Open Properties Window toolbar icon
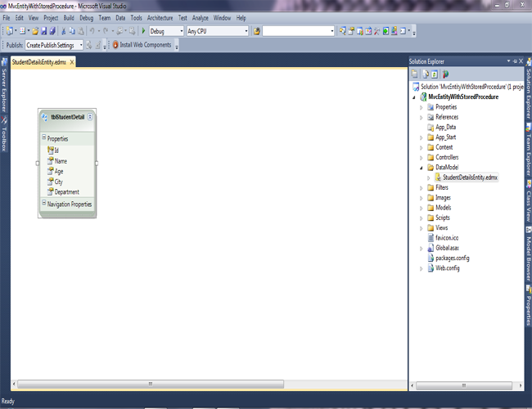 point(351,31)
